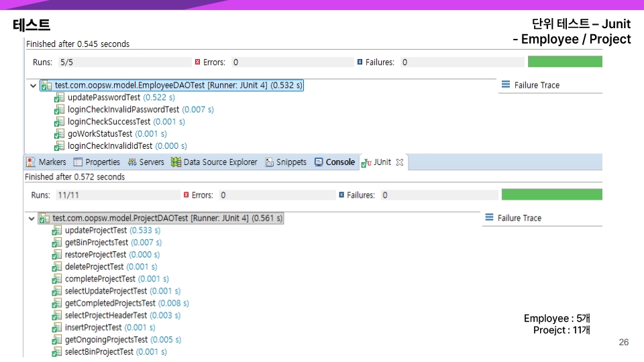This screenshot has width=644, height=362.
Task: Click the Runs 5/5 value field
Action: coord(125,62)
